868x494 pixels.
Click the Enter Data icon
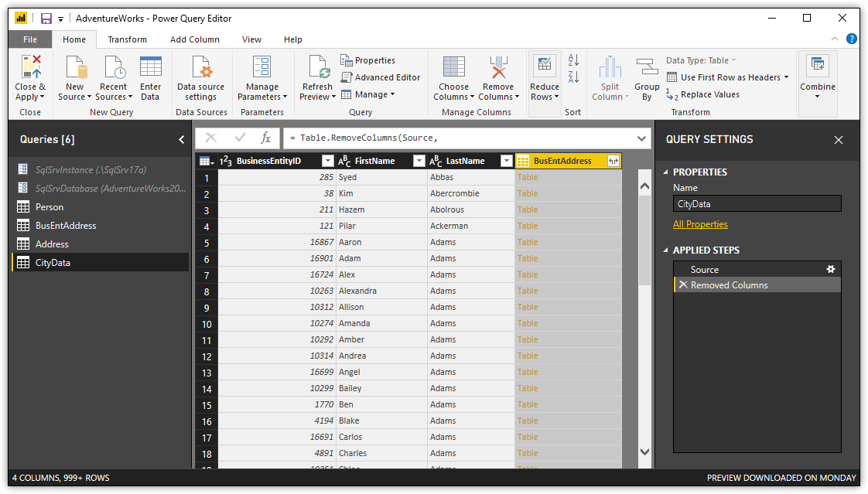(x=150, y=66)
